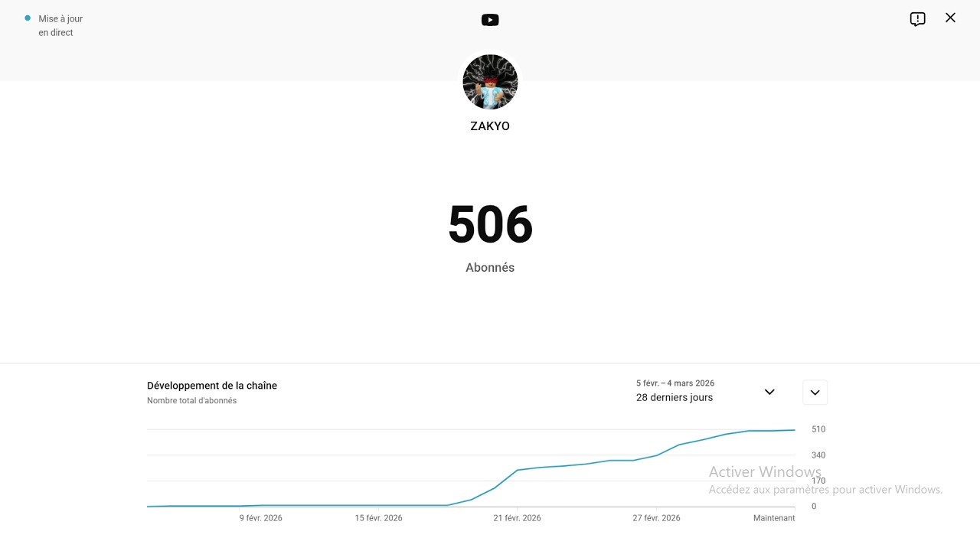
Task: Click the YouTube logo icon
Action: click(x=490, y=20)
